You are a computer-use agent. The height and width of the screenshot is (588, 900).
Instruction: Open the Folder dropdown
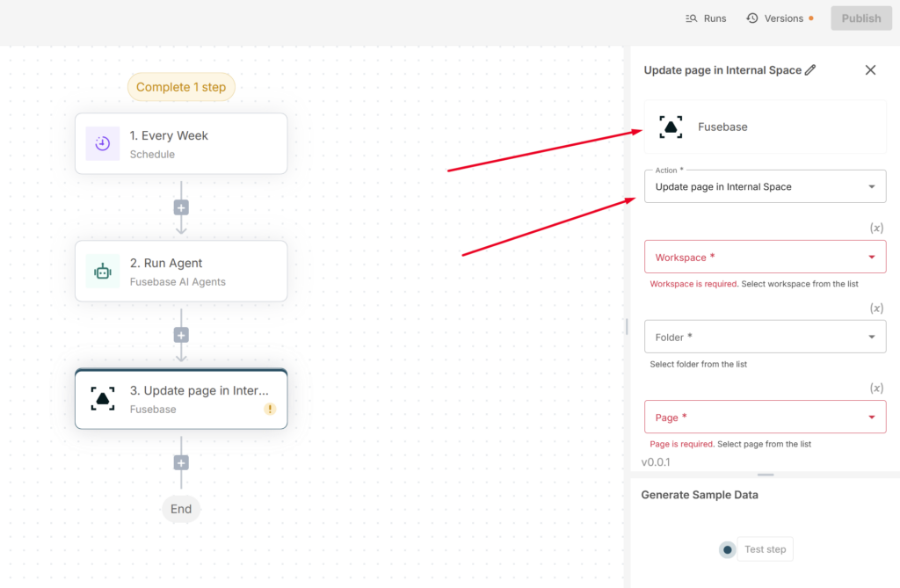point(766,337)
